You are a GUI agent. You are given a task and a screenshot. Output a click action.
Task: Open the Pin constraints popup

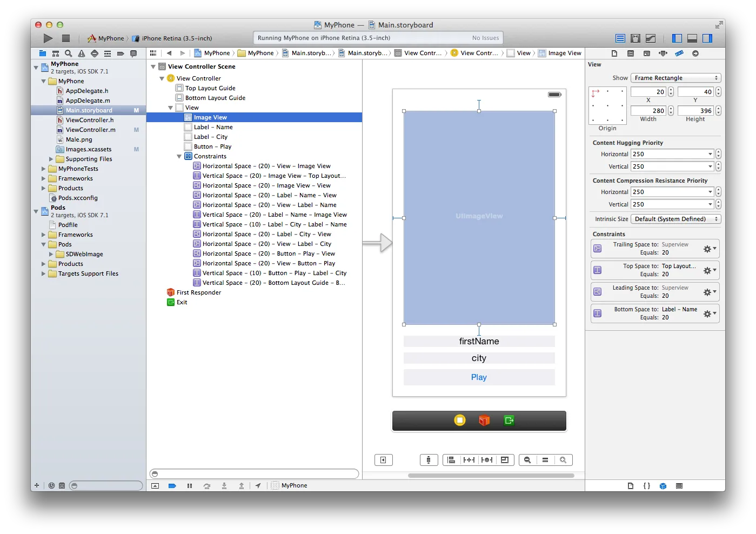coord(469,460)
